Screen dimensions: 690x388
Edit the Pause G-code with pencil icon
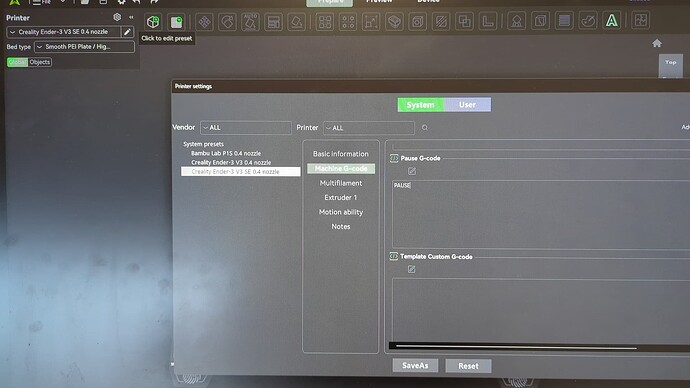tap(412, 171)
